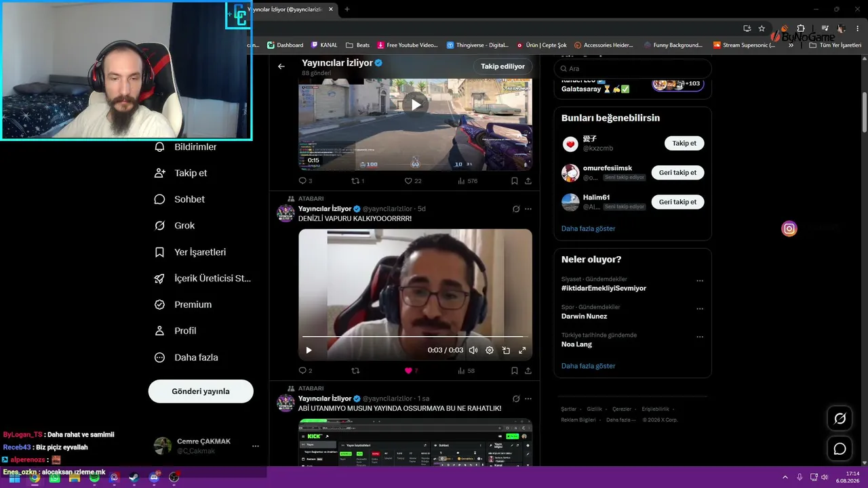This screenshot has width=868, height=488.
Task: Open the Tüm Yer İşaretleri folder
Action: coord(835,45)
